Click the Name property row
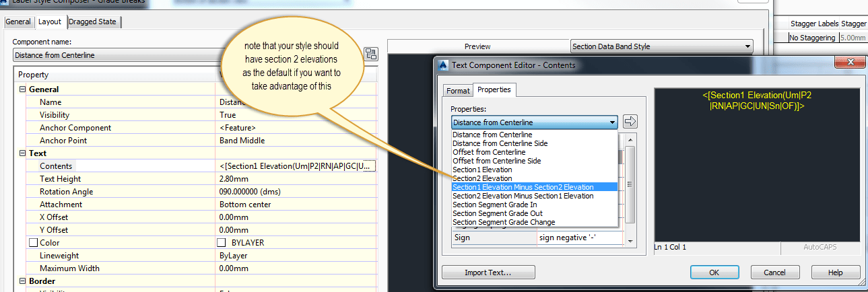 tap(195, 102)
